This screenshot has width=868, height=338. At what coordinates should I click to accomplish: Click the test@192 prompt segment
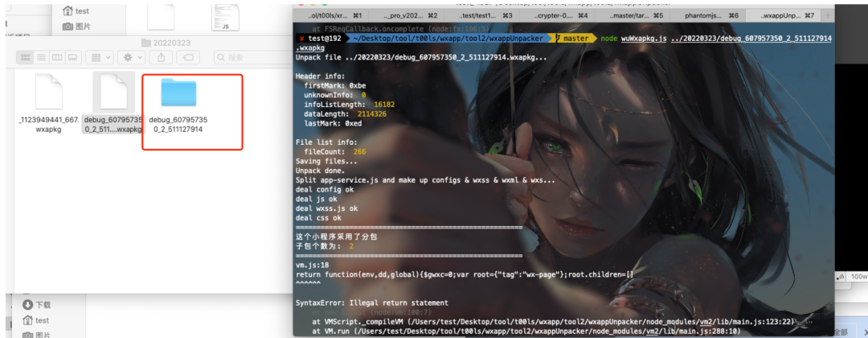(324, 39)
